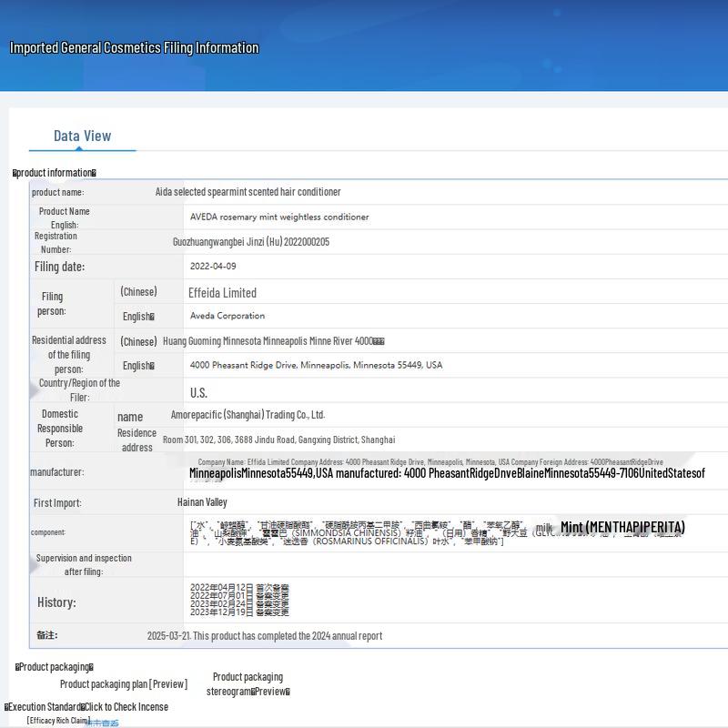The width and height of the screenshot is (728, 728).
Task: Click the Click to Check Incense link
Action: click(126, 707)
